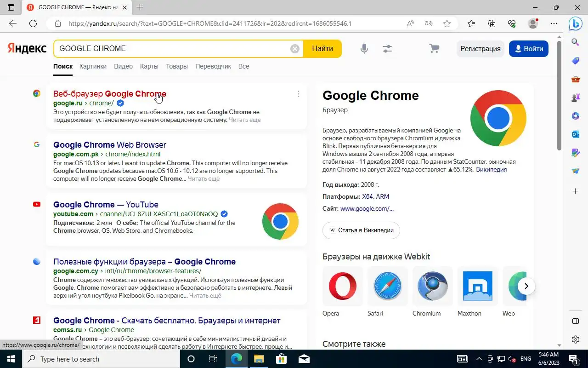588x368 pixels.
Task: Add this page to favorites with the star icon
Action: click(447, 23)
